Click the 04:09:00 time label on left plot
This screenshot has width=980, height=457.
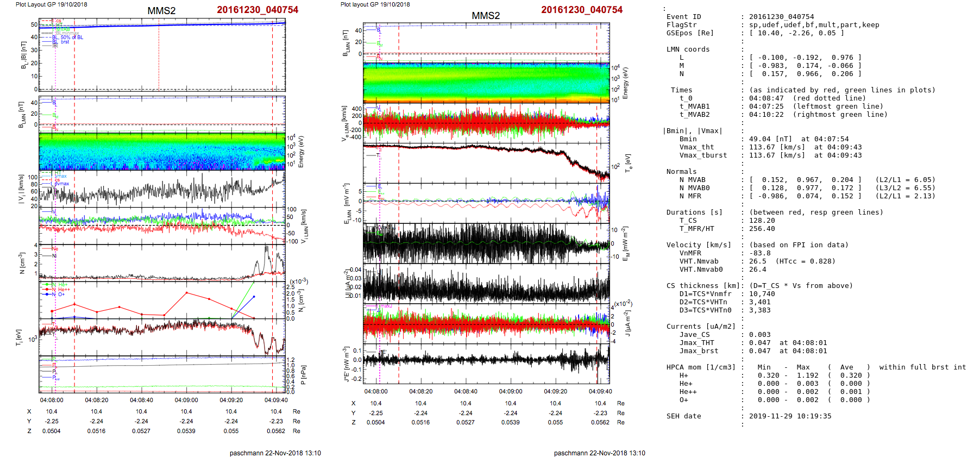click(x=186, y=400)
